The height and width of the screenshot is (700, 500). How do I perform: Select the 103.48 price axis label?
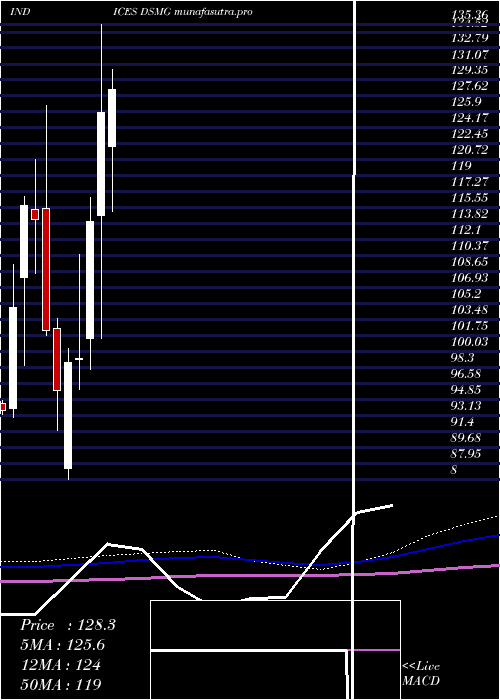pos(469,310)
